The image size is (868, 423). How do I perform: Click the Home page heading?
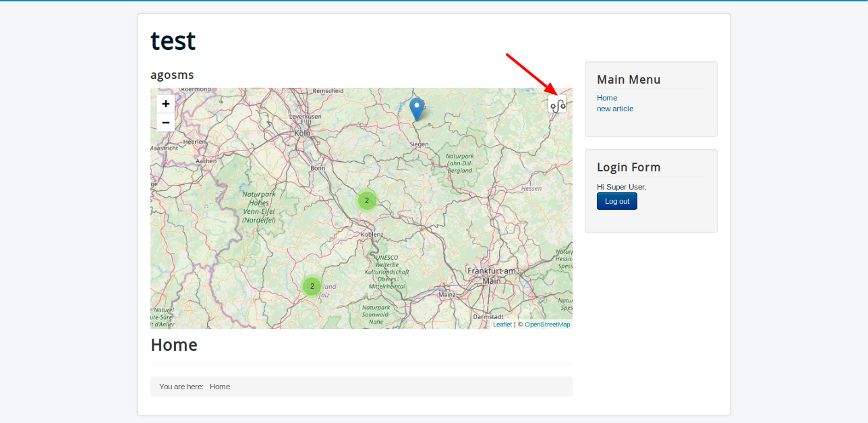click(174, 345)
